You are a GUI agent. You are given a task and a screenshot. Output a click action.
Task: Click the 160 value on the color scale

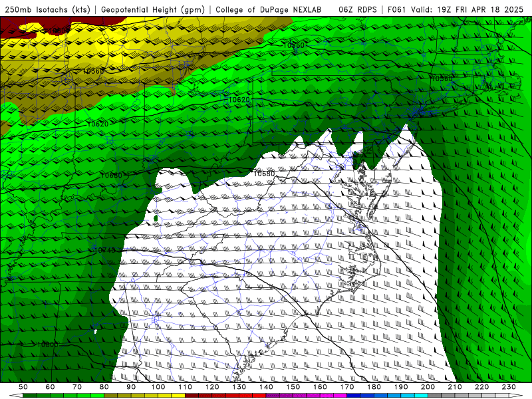pos(321,387)
